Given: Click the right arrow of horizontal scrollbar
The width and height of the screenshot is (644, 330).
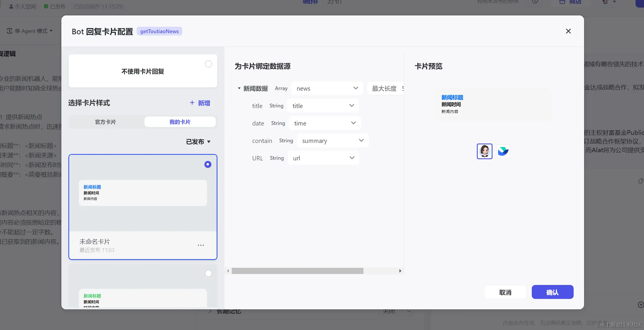Looking at the screenshot, I should (x=400, y=271).
